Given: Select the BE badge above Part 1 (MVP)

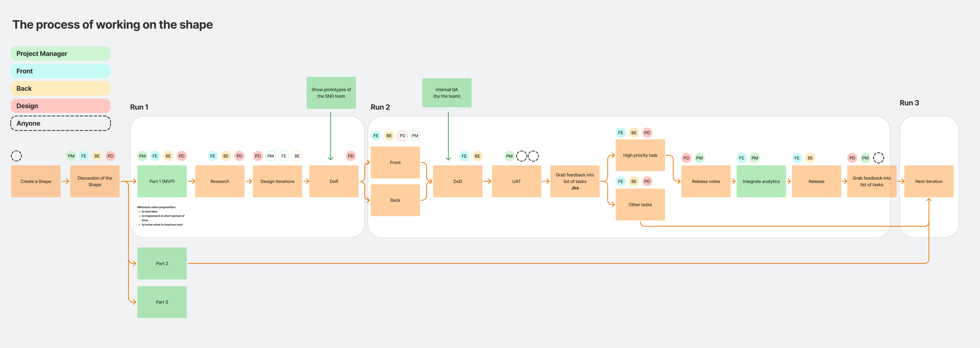Looking at the screenshot, I should (x=168, y=156).
